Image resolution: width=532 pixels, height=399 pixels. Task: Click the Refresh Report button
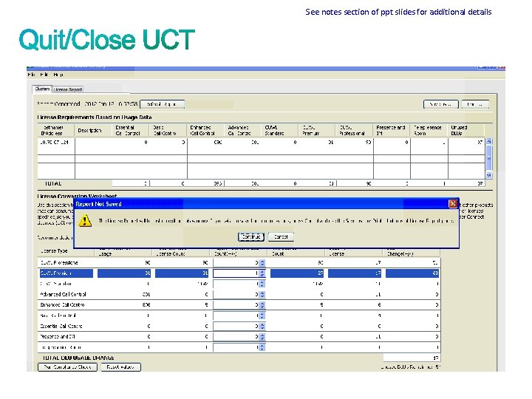coord(162,104)
